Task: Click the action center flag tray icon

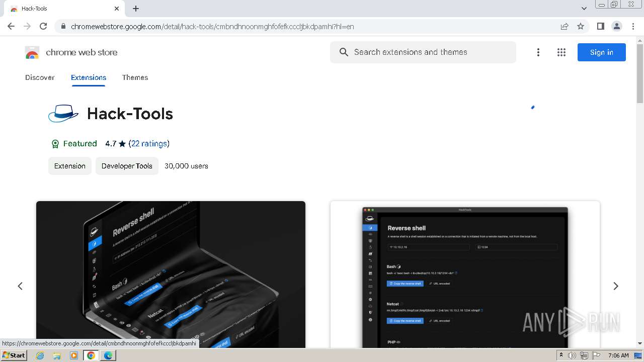Action: pos(596,355)
